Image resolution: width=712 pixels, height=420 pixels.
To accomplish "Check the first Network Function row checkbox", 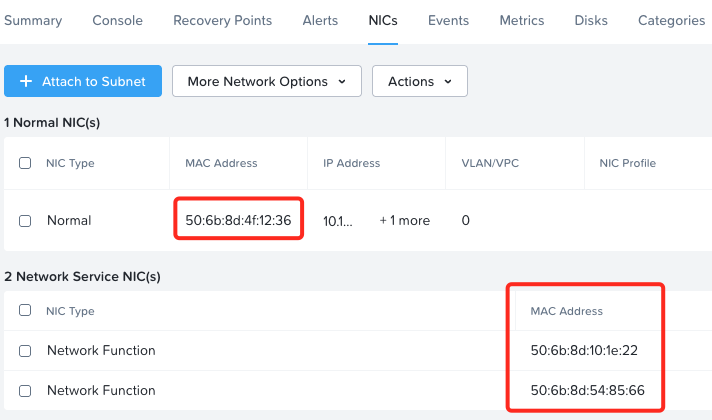I will (25, 351).
